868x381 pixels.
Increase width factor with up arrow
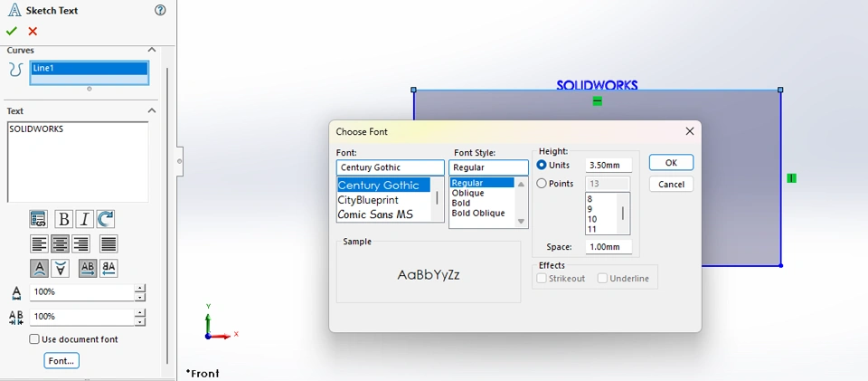(140, 288)
